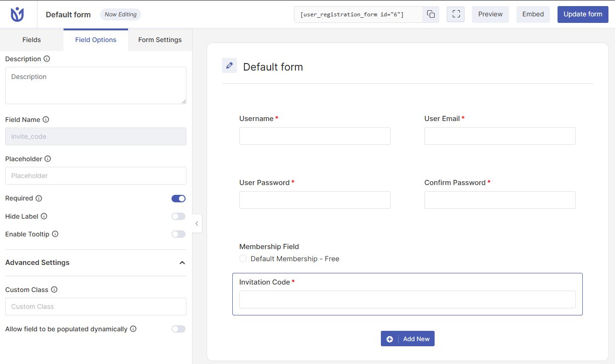
Task: Click the Preview button
Action: tap(490, 14)
